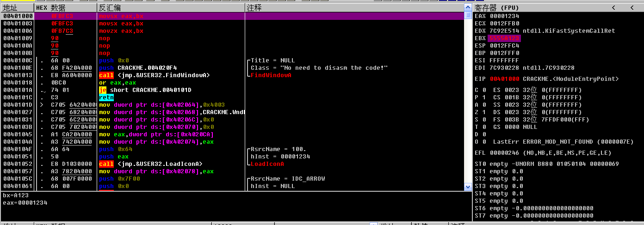Click the P flag value
The width and height of the screenshot is (644, 225).
coord(484,97)
